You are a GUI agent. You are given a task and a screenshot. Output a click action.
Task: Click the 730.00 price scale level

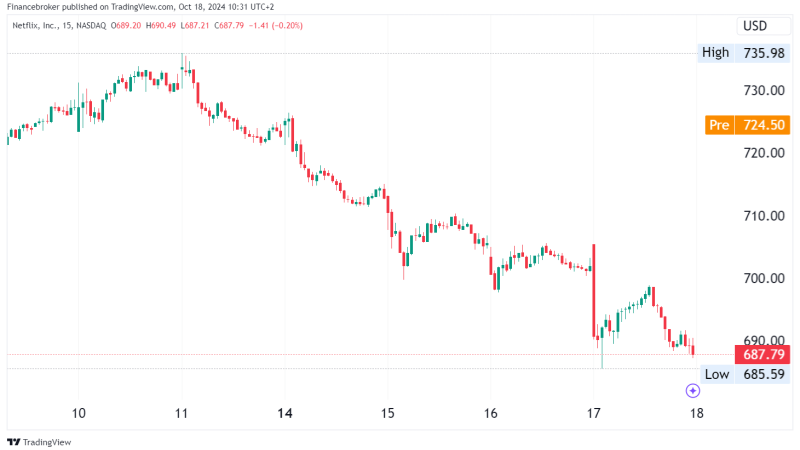764,91
